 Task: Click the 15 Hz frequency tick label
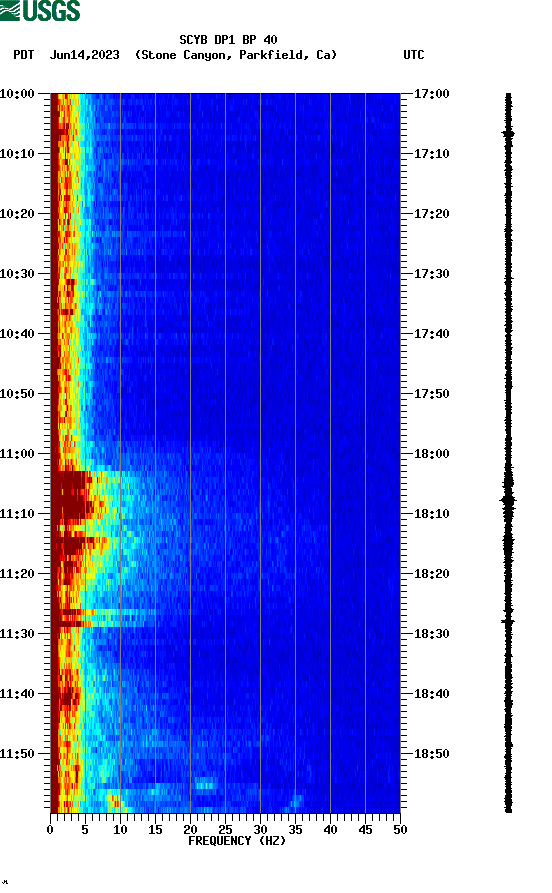tap(155, 830)
